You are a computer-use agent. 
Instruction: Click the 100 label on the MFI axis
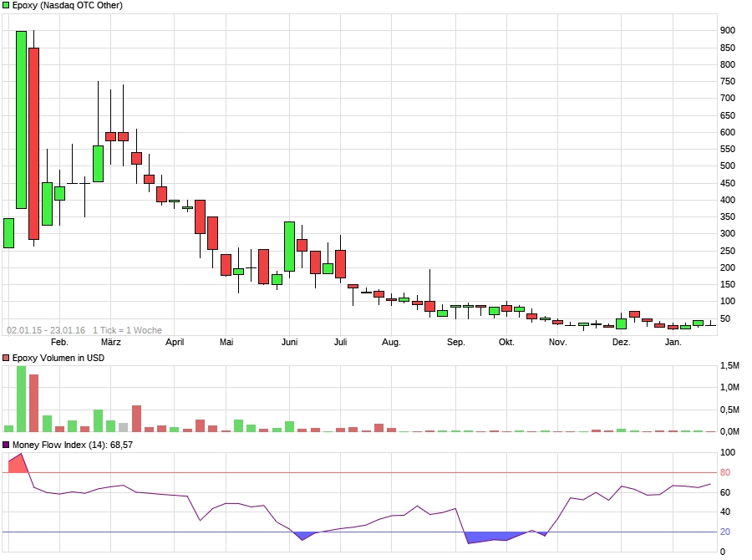click(728, 452)
